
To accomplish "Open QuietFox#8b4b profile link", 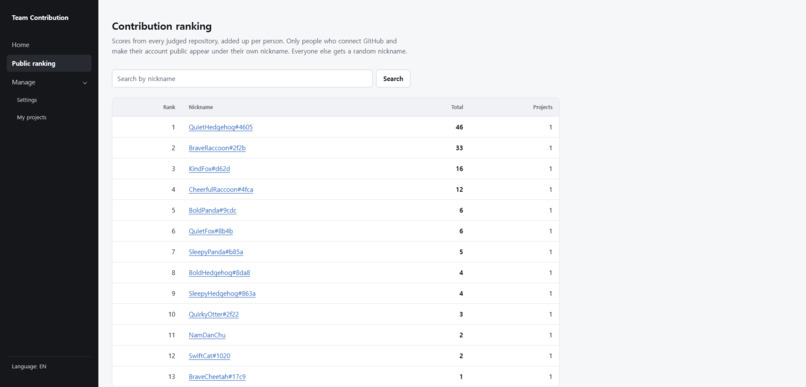I will (211, 231).
